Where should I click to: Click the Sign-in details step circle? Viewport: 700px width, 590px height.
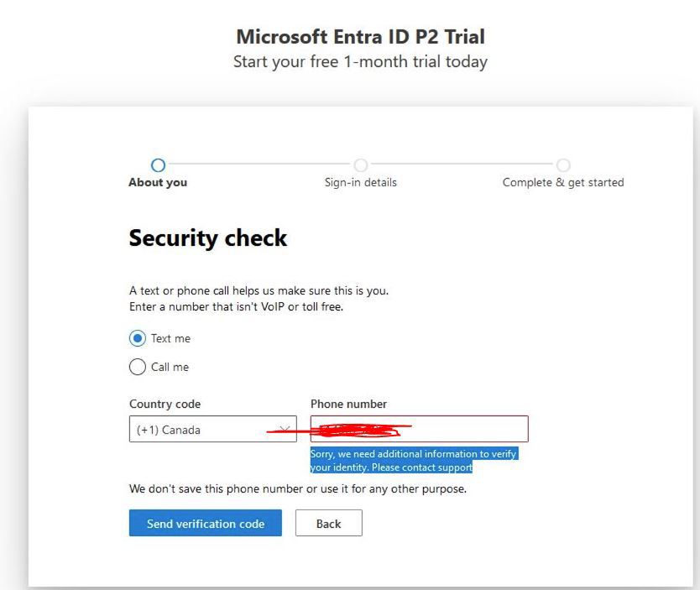pyautogui.click(x=361, y=165)
